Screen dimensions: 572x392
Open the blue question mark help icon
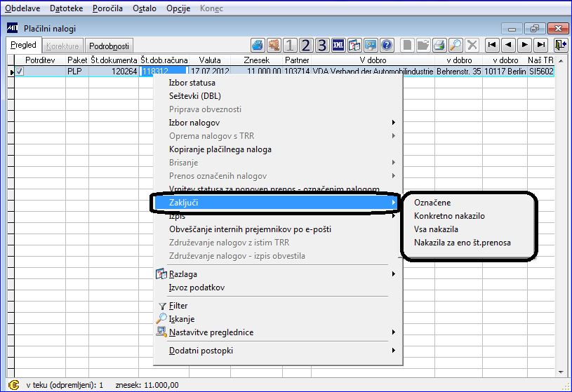[387, 45]
